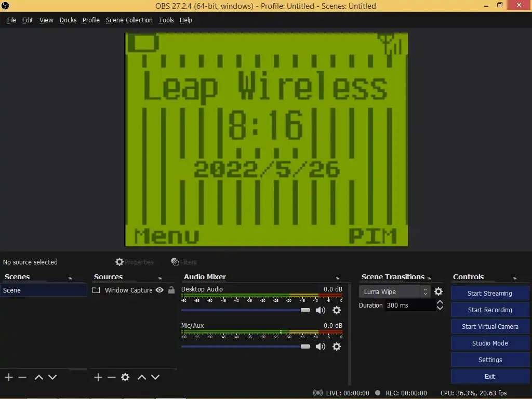The image size is (532, 399).
Task: Move the scene down in the Scenes list
Action: coord(52,377)
